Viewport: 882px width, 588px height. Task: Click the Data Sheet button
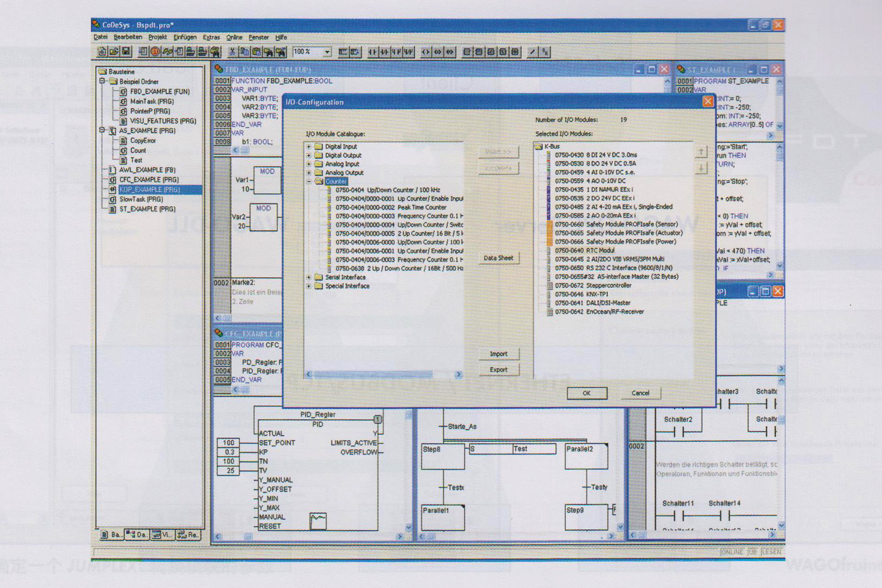pyautogui.click(x=498, y=258)
